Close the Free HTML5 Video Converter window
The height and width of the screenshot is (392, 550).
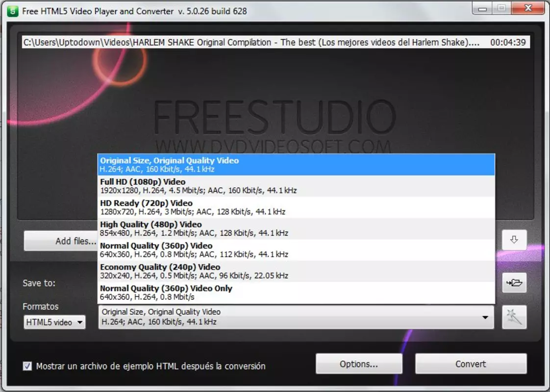528,8
